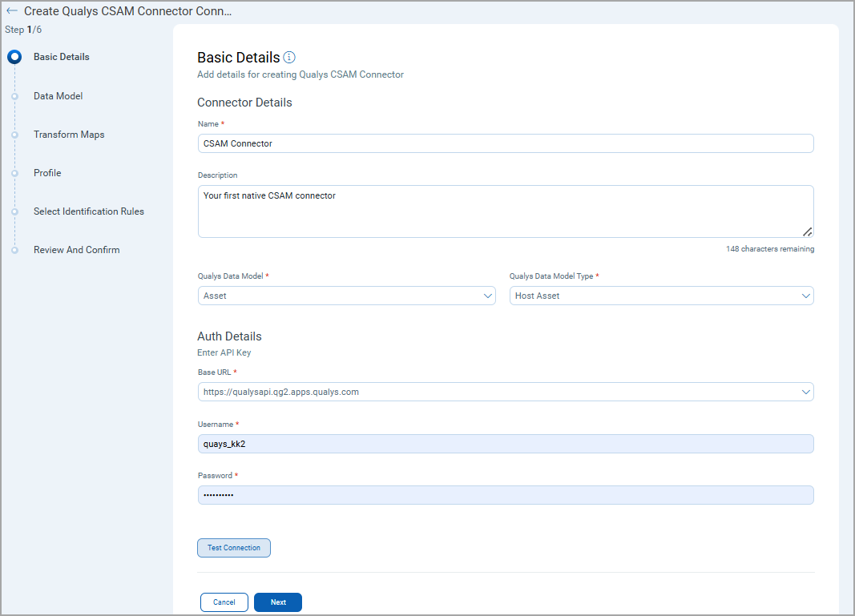This screenshot has width=855, height=616.
Task: Expand the Qualys Data Model Type dropdown
Action: click(661, 296)
